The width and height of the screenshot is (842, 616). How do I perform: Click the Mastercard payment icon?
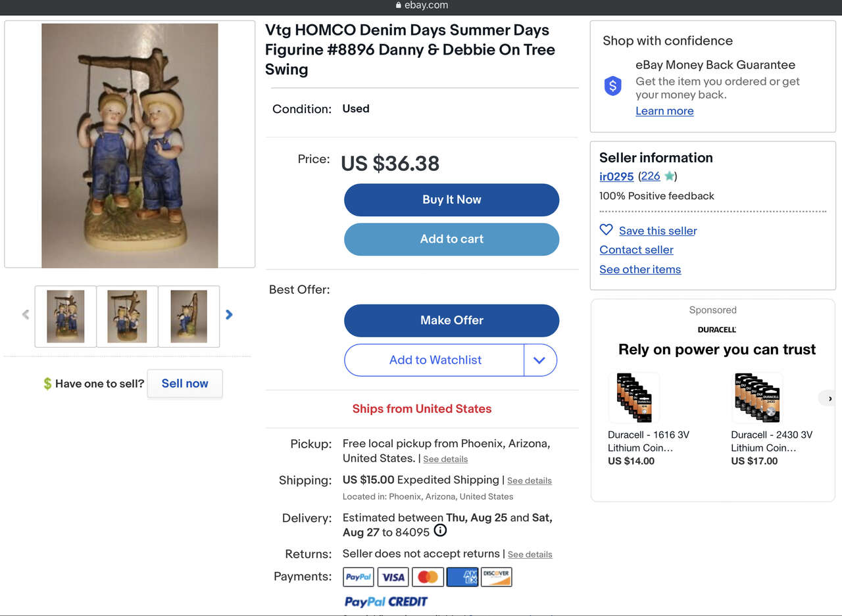[x=428, y=577]
